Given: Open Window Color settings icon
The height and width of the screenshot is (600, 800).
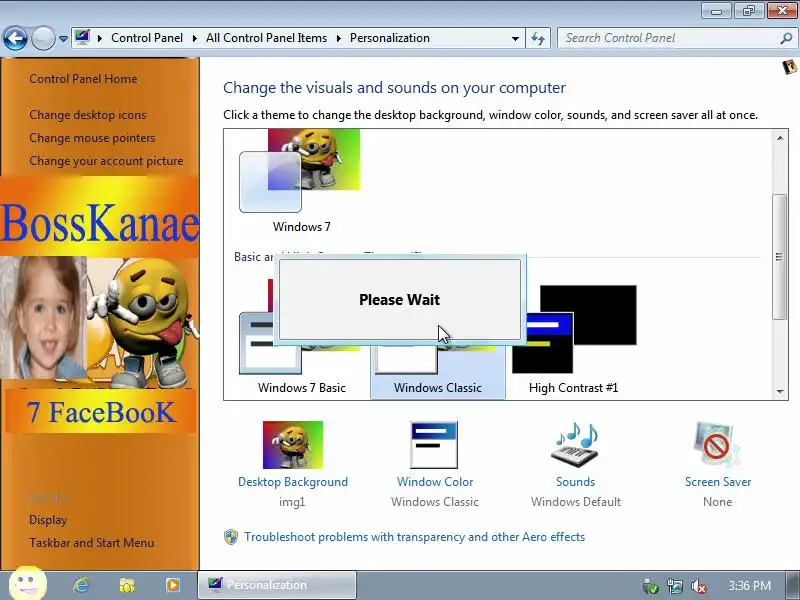Looking at the screenshot, I should point(435,445).
